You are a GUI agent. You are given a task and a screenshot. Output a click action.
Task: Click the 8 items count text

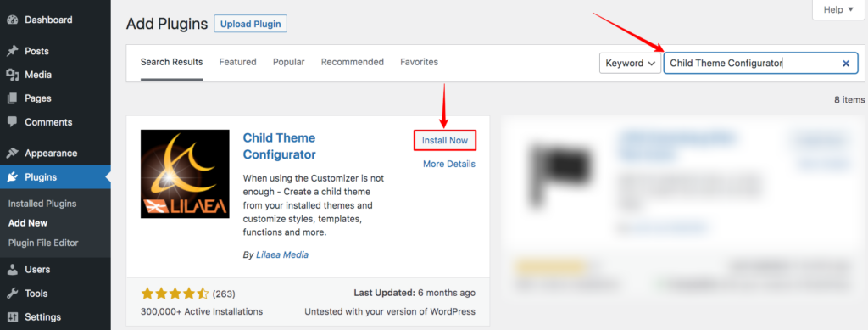coord(849,99)
